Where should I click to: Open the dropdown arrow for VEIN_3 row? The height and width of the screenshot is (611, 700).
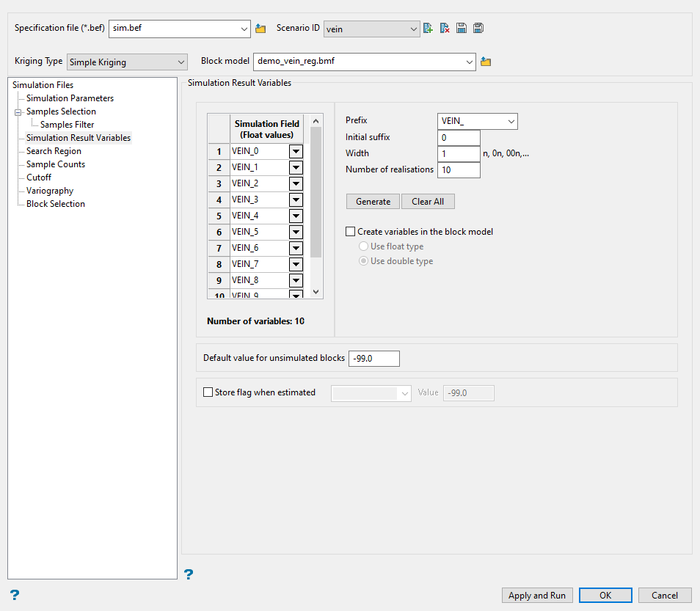[296, 200]
